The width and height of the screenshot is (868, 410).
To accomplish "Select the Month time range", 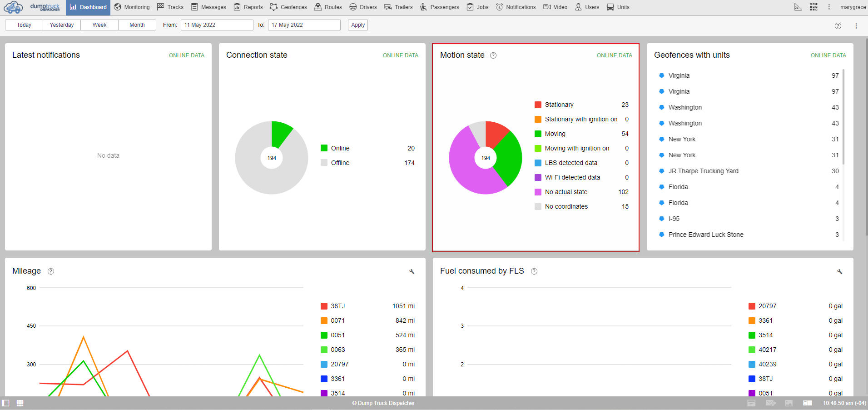I will coord(137,25).
